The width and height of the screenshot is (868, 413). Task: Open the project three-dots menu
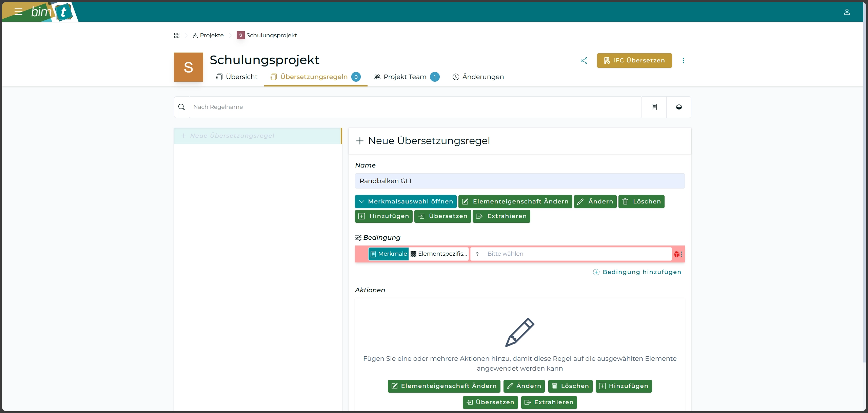pos(683,61)
